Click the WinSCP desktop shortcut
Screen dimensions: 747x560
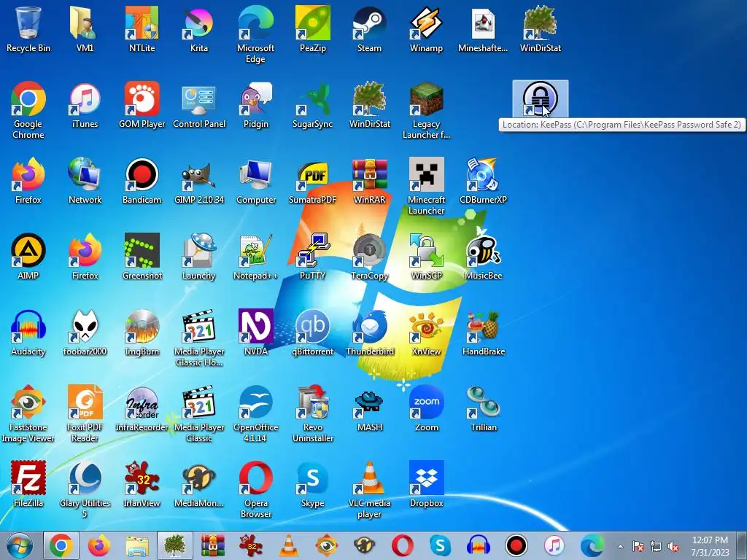click(x=426, y=257)
